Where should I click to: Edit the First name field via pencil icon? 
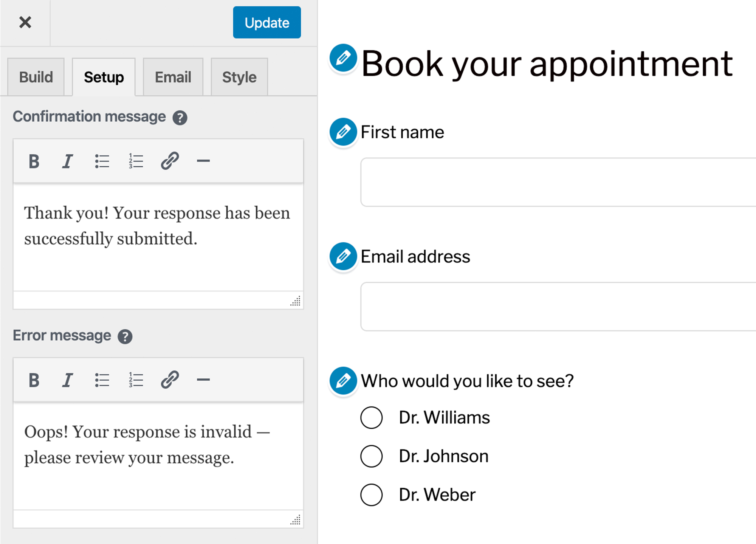[343, 132]
